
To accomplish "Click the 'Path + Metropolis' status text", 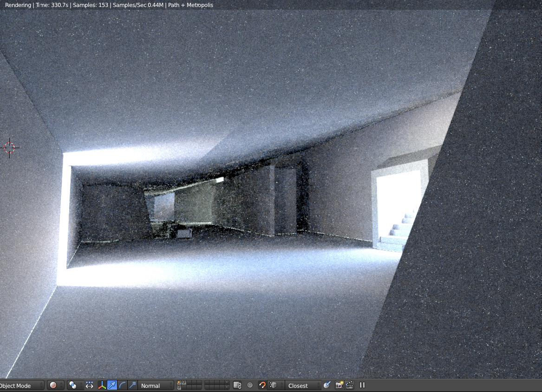I will (x=190, y=5).
